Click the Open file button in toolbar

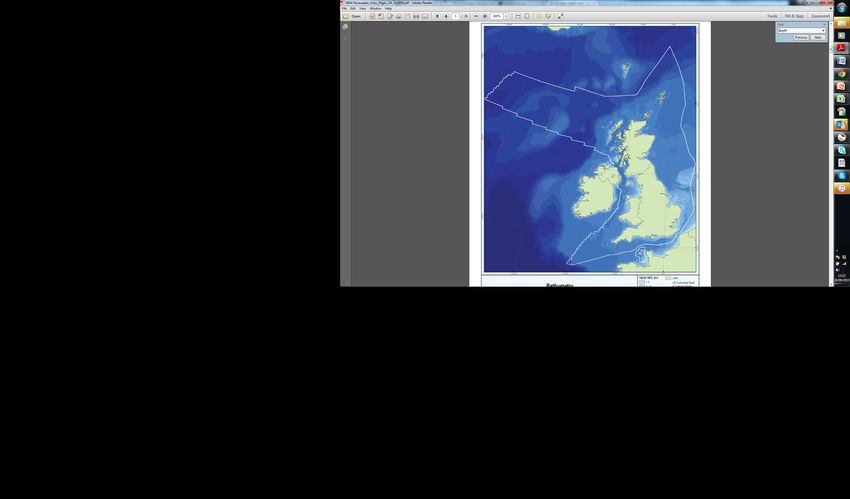351,16
